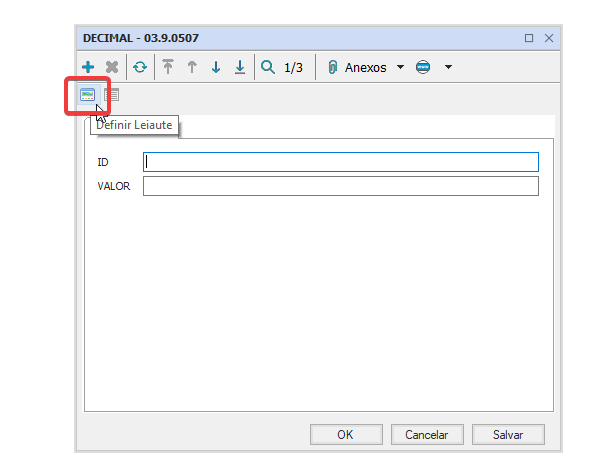Click the Definir Leiaute icon
593x468 pixels.
tap(87, 95)
